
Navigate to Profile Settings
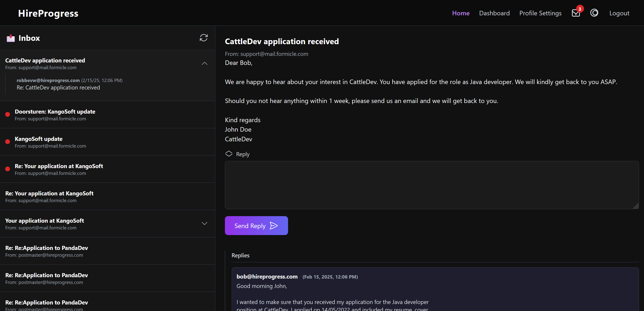(540, 13)
